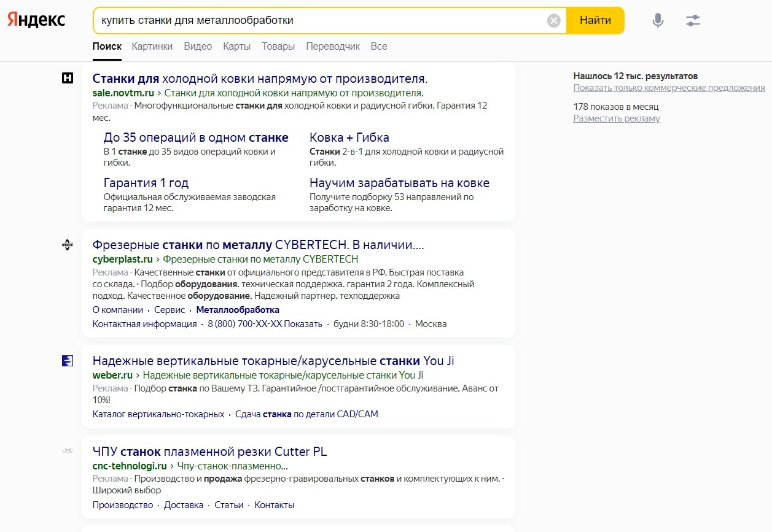
Task: Open 'Сервис' link under Cybertech
Action: pos(170,310)
